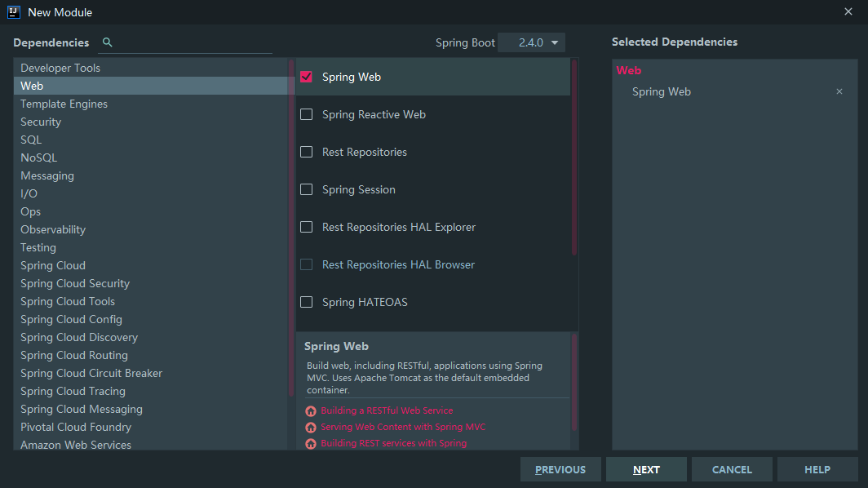Open the Messaging category
This screenshot has height=488, width=868.
[151, 175]
